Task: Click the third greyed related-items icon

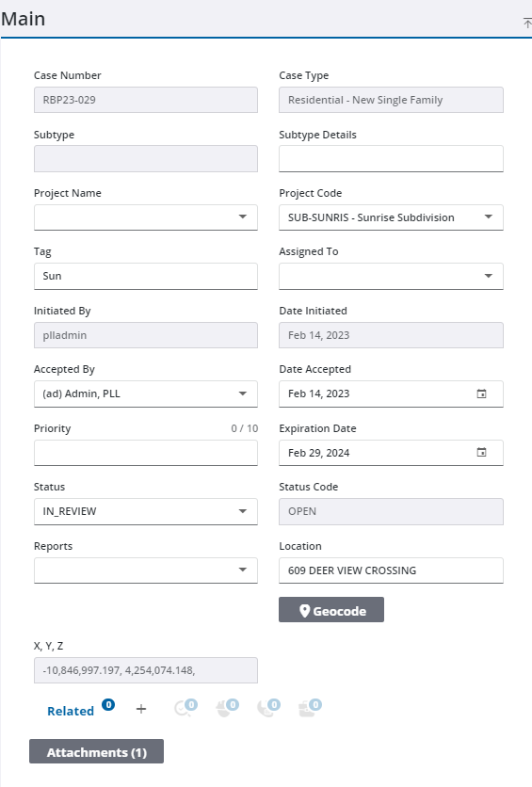Action: (268, 708)
